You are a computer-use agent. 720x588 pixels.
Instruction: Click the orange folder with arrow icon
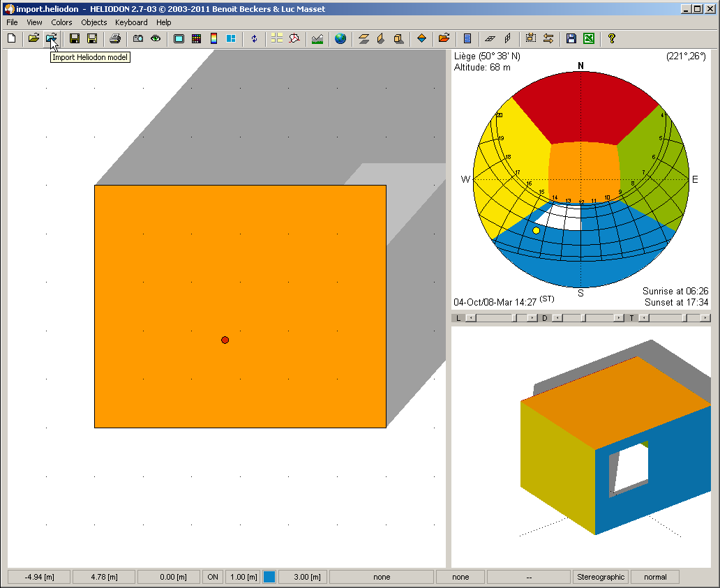pyautogui.click(x=444, y=38)
